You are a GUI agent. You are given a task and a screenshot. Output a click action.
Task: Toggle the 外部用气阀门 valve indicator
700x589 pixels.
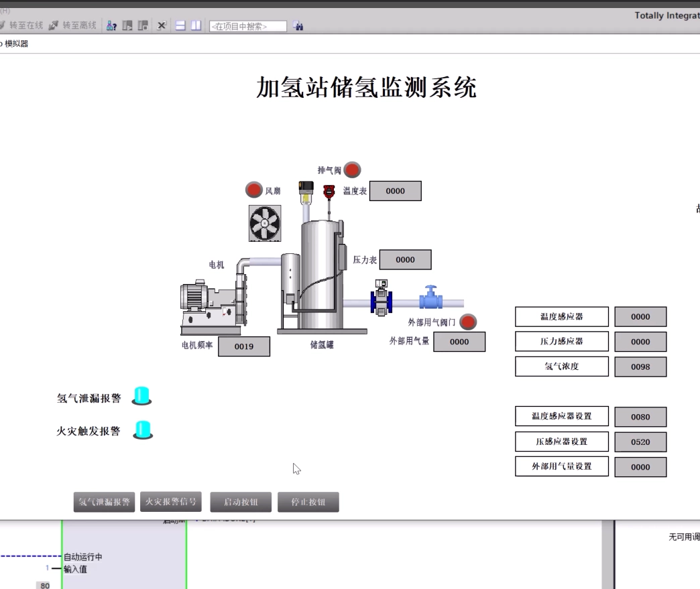(467, 322)
